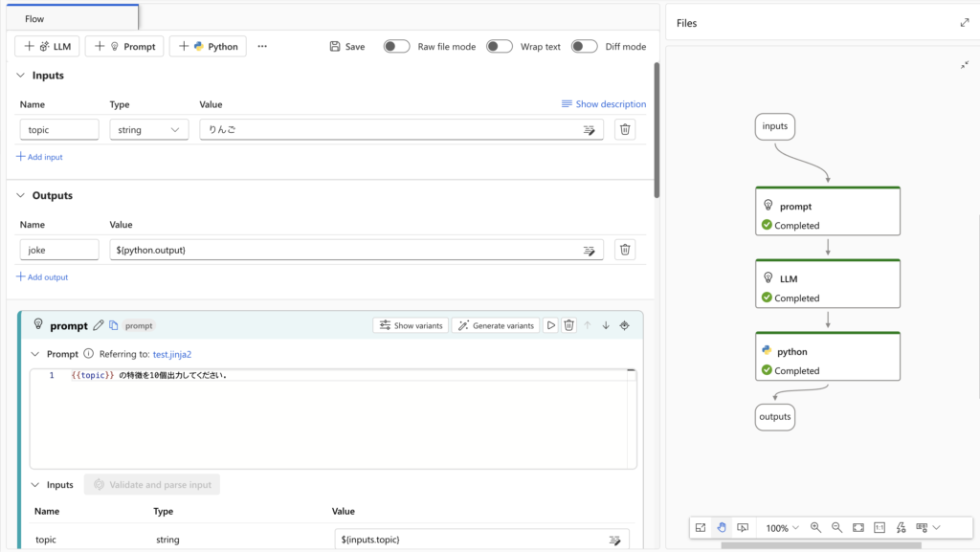Rename prompt node using pencil icon
The height and width of the screenshot is (552, 980).
click(x=98, y=325)
